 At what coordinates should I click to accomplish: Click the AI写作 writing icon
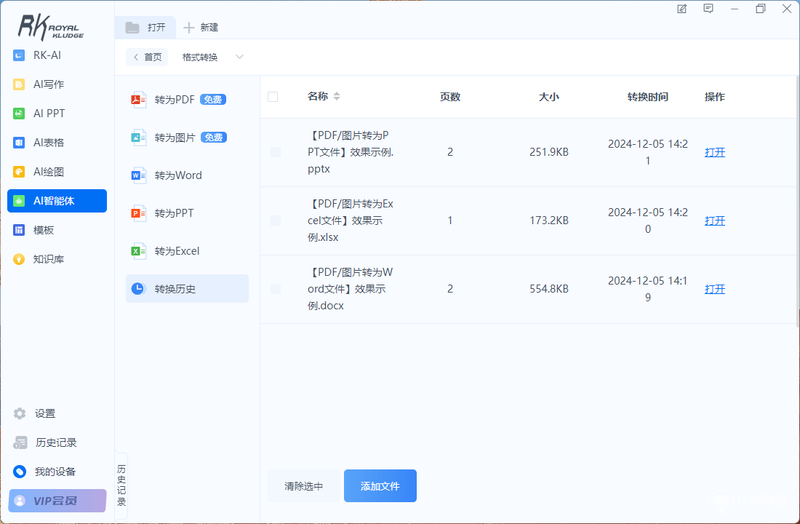(19, 84)
